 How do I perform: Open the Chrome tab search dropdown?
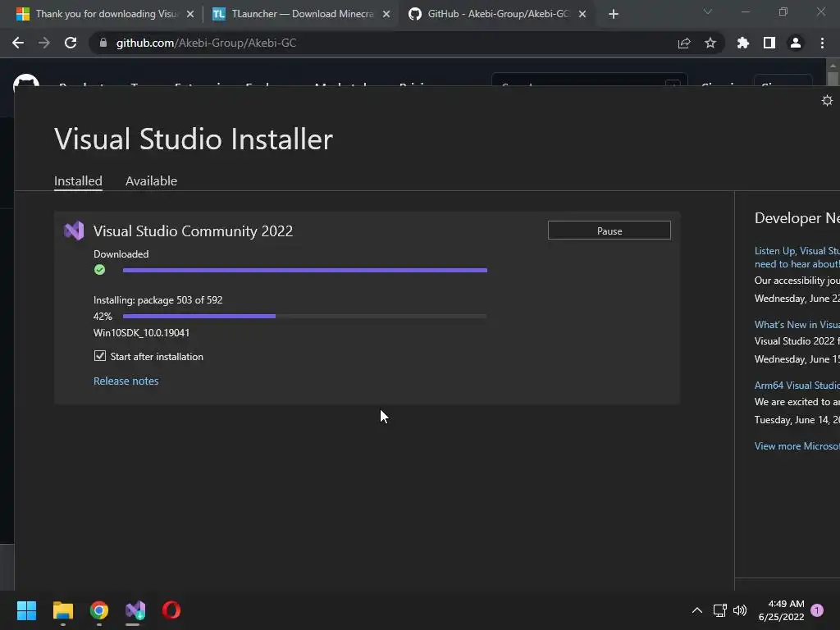pos(708,11)
